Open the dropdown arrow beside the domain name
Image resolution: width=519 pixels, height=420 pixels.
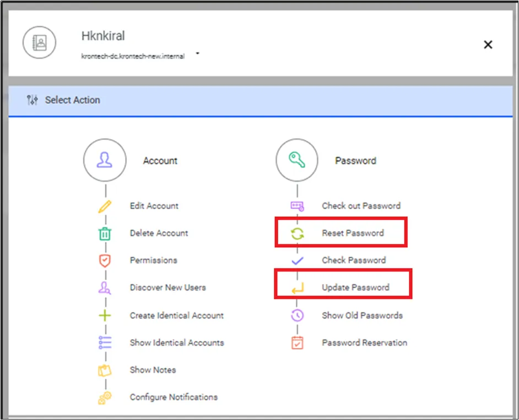[x=198, y=53]
